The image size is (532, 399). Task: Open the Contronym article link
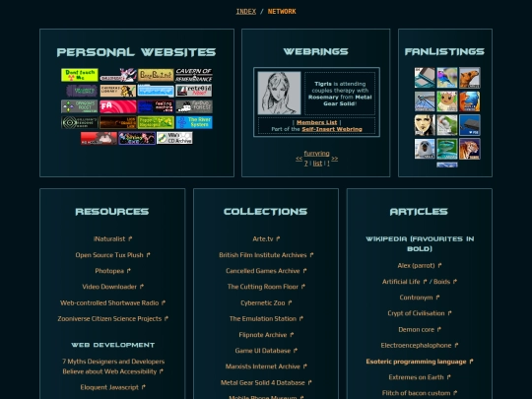pyautogui.click(x=420, y=298)
